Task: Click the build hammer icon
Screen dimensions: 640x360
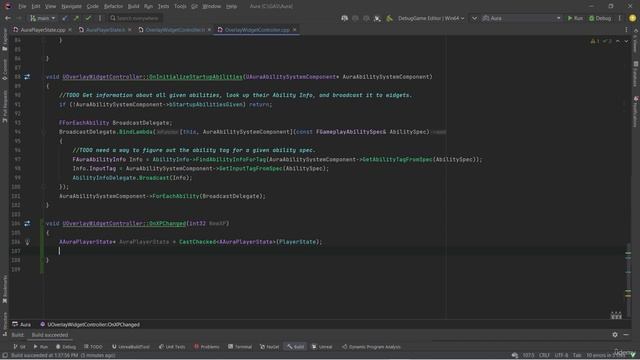Action: coord(389,18)
